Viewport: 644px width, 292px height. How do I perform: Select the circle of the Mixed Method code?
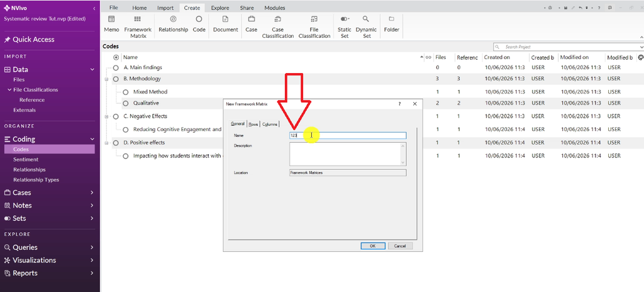coord(126,92)
